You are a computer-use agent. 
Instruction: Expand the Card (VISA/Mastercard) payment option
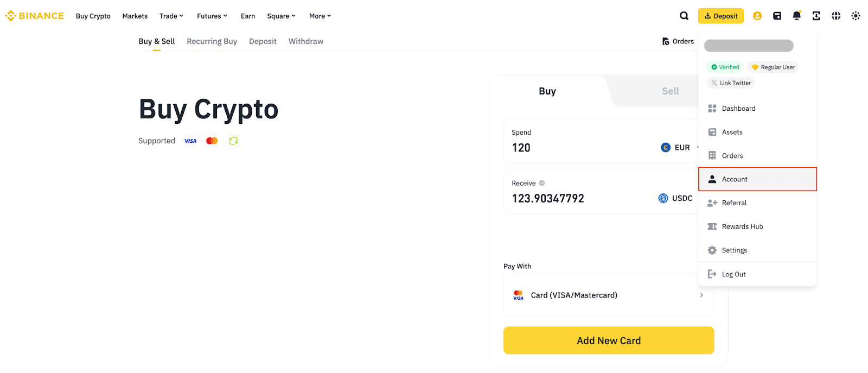pyautogui.click(x=608, y=295)
